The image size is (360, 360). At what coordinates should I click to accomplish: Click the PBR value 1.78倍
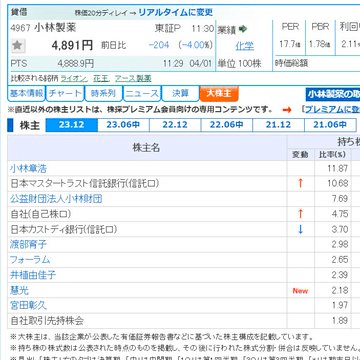[x=320, y=44]
